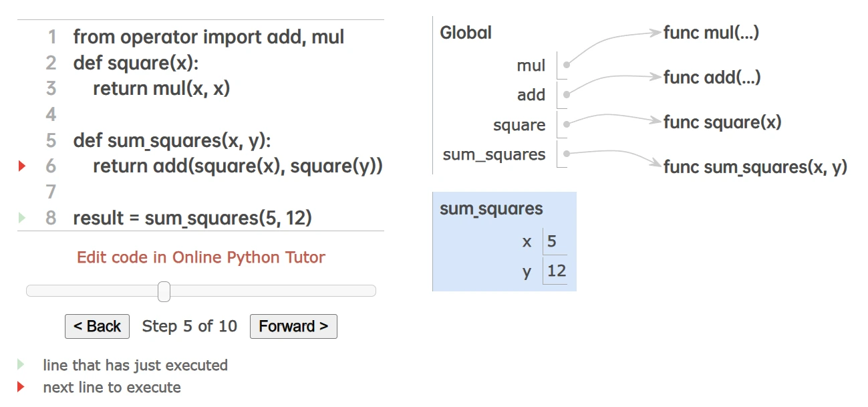The width and height of the screenshot is (868, 407).
Task: Open Edit code in Online Python Tutor link
Action: point(200,257)
